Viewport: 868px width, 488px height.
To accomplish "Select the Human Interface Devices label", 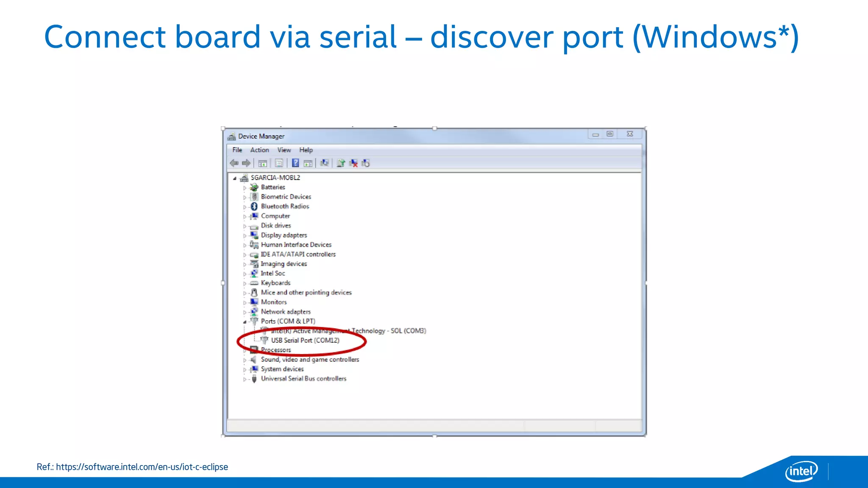I will 296,245.
